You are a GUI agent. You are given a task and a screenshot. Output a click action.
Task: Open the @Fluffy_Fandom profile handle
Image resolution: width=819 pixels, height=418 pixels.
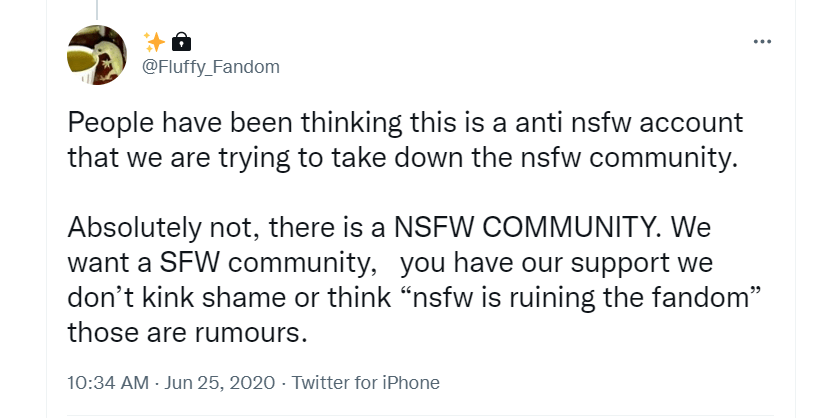pos(210,67)
